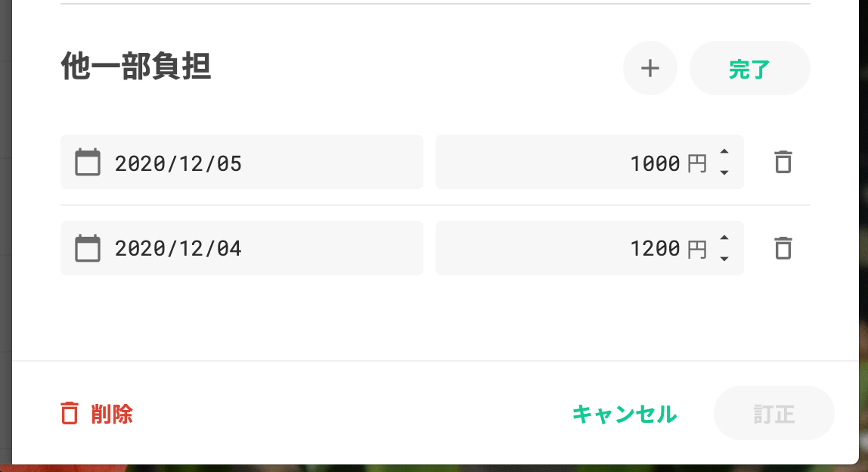
Task: Delete the 2020/12/05 row via trash icon
Action: tap(783, 163)
